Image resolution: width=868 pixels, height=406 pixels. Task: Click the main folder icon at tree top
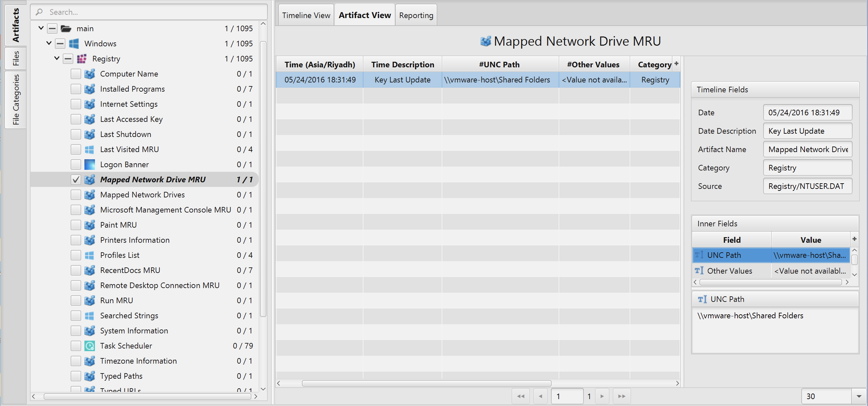(66, 28)
